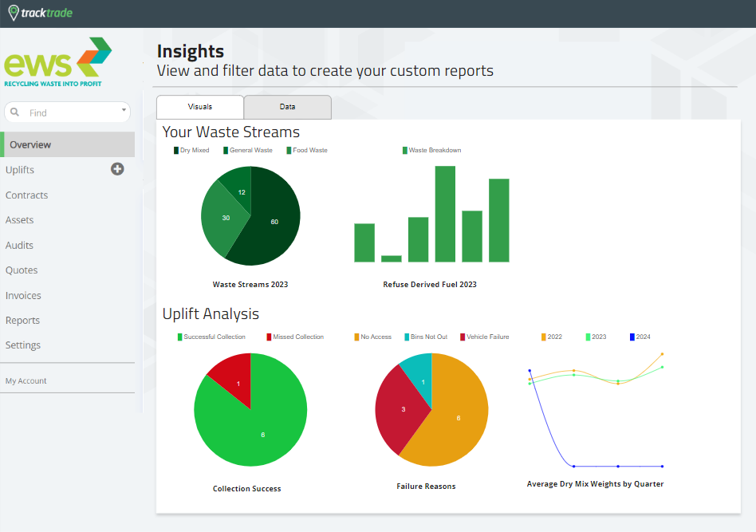Viewport: 756px width, 532px height.
Task: Switch to the Data tab
Action: [x=287, y=107]
